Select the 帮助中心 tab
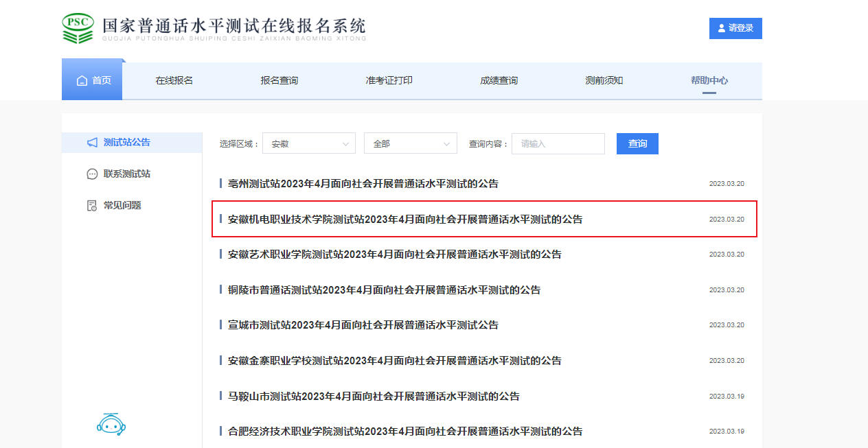This screenshot has width=868, height=448. tap(709, 81)
